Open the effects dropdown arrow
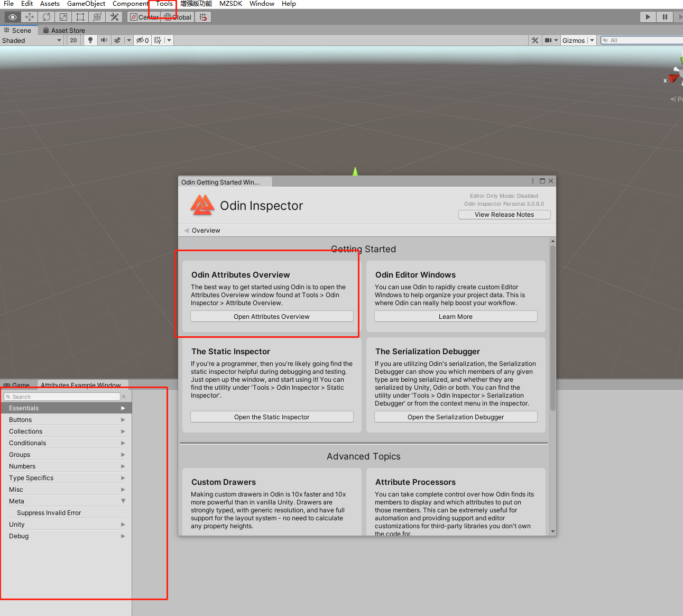Screen dimensions: 683x616 (x=128, y=40)
